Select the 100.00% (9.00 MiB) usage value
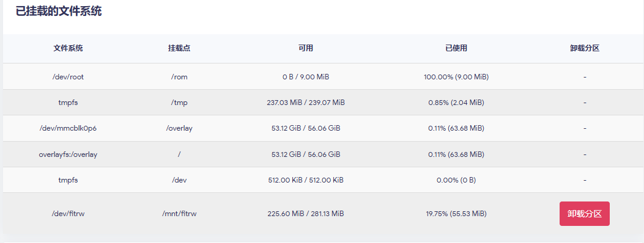 tap(456, 77)
